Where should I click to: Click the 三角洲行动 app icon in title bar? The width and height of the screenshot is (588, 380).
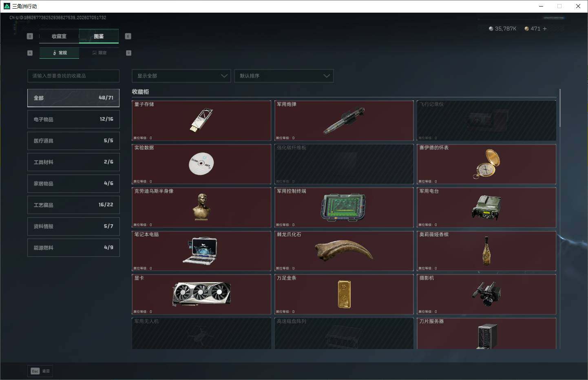(7, 6)
